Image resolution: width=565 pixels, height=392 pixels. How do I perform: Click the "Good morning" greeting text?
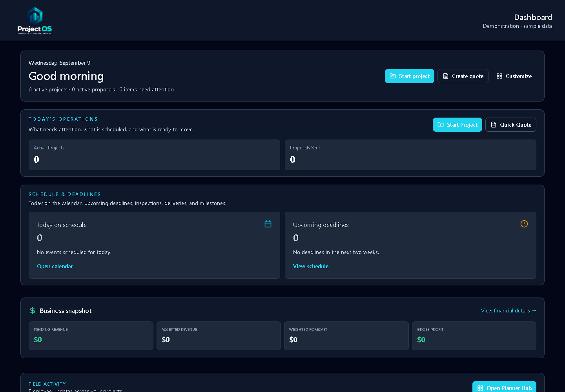pyautogui.click(x=66, y=76)
